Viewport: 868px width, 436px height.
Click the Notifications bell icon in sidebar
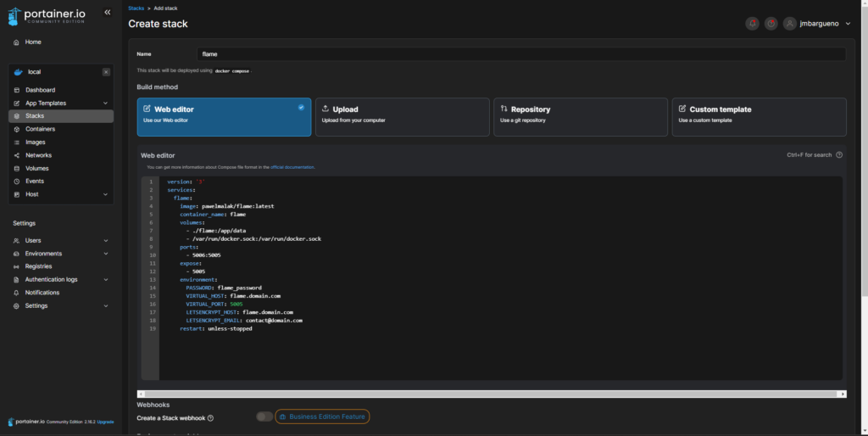tap(16, 293)
